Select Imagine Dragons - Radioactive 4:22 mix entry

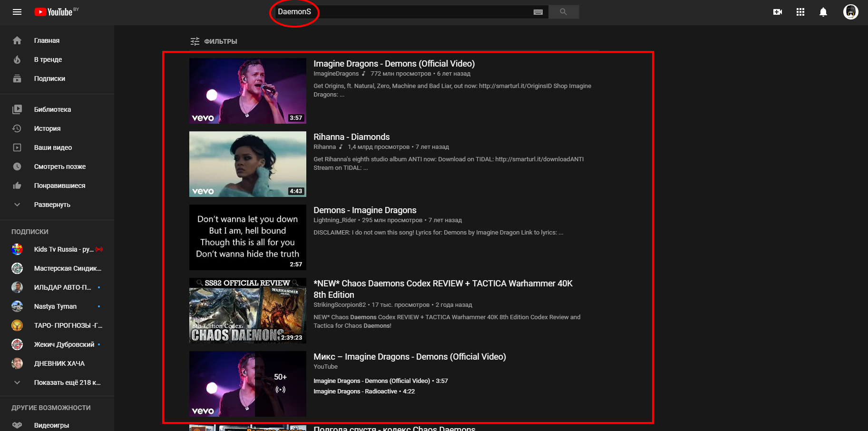click(x=364, y=392)
